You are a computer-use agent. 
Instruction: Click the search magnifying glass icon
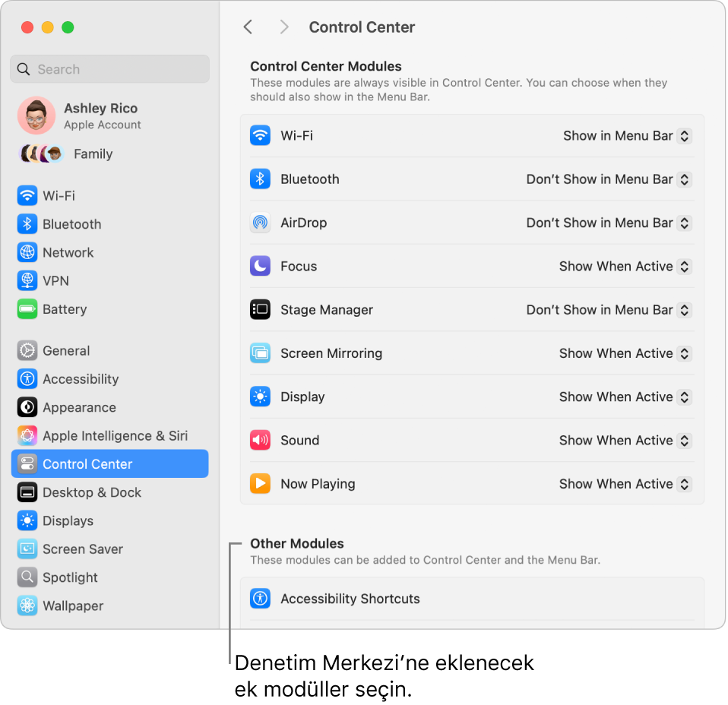[x=24, y=69]
